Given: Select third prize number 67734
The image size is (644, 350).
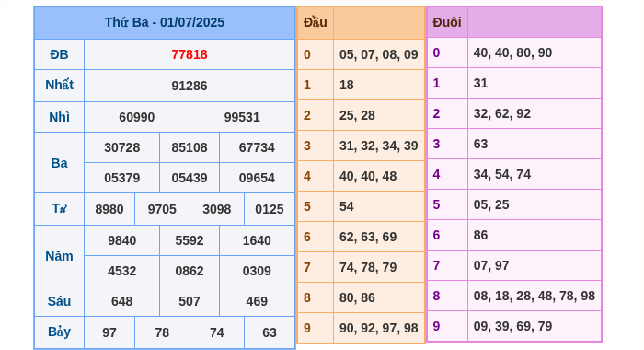Looking at the screenshot, I should [x=257, y=147].
